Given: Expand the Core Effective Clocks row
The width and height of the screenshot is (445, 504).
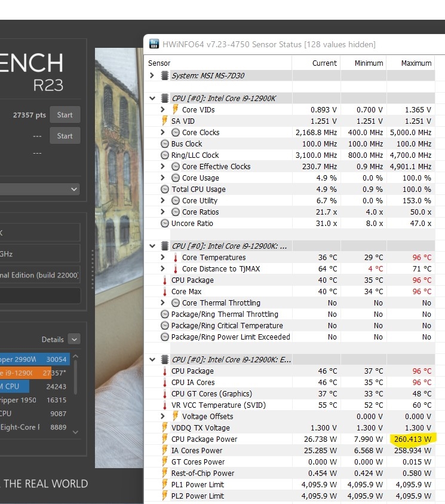Looking at the screenshot, I should [x=163, y=166].
